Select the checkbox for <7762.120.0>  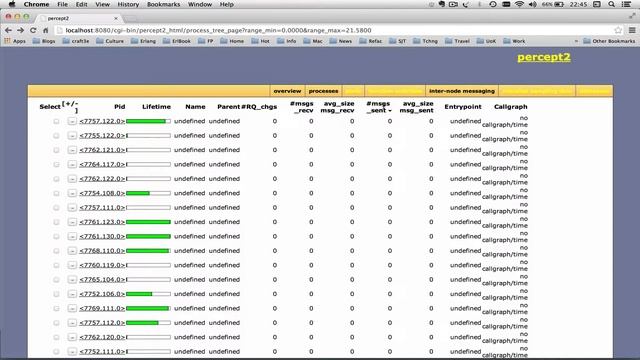point(56,337)
